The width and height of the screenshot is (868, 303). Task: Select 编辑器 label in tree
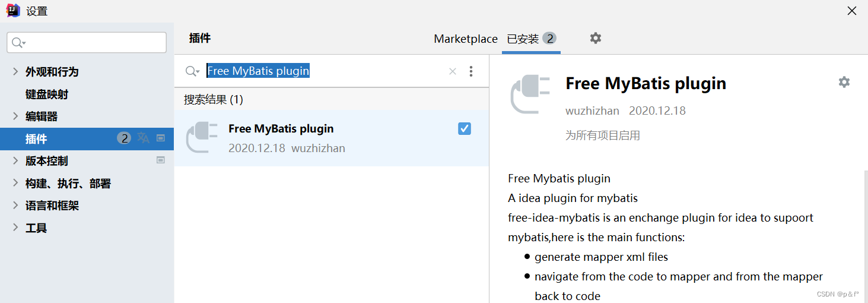[42, 116]
